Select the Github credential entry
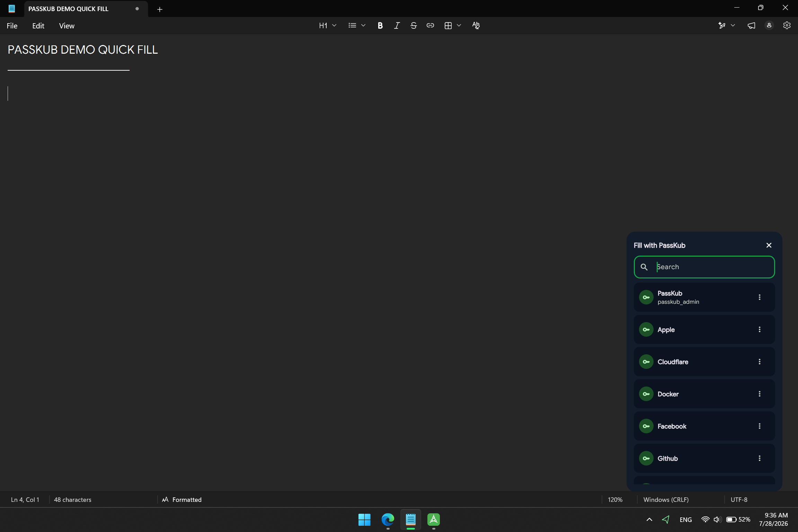798x532 pixels. [704, 459]
